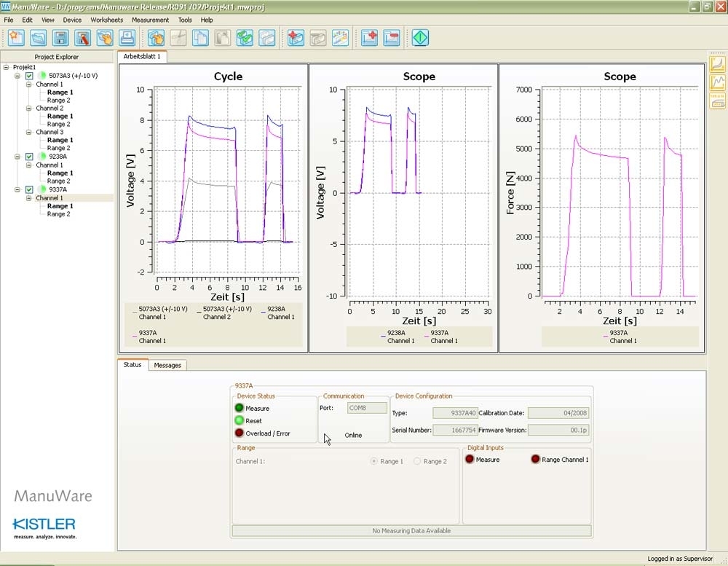Collapse the Projekt1 root node
Image resolution: width=728 pixels, height=566 pixels.
pos(6,67)
